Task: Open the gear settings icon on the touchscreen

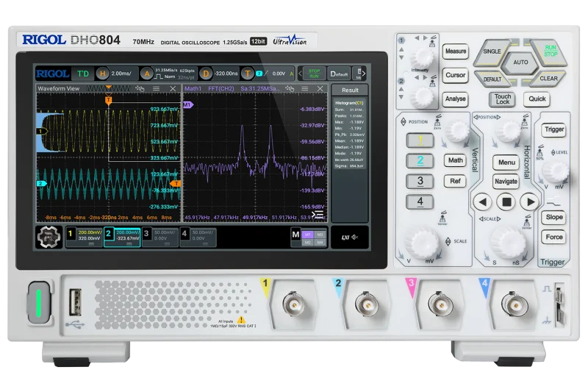Action: 49,236
